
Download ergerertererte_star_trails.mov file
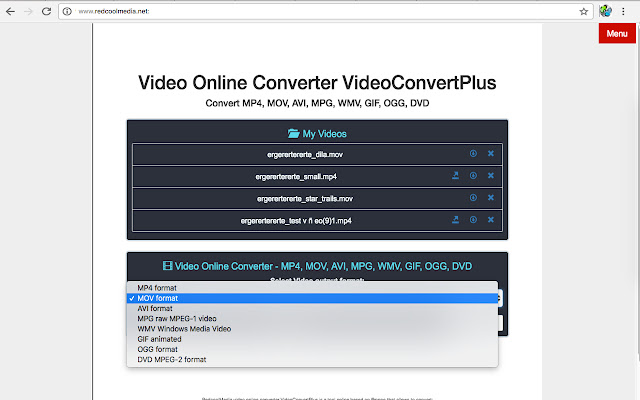click(x=473, y=198)
